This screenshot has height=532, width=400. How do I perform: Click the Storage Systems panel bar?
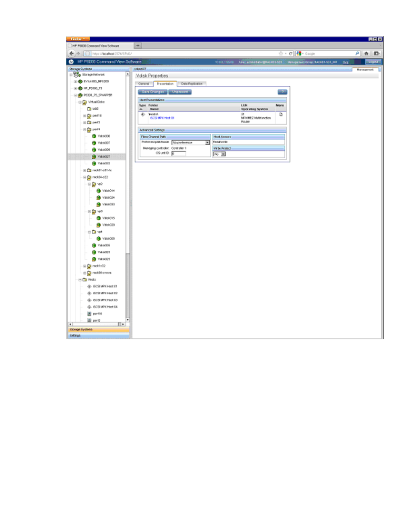(99, 330)
